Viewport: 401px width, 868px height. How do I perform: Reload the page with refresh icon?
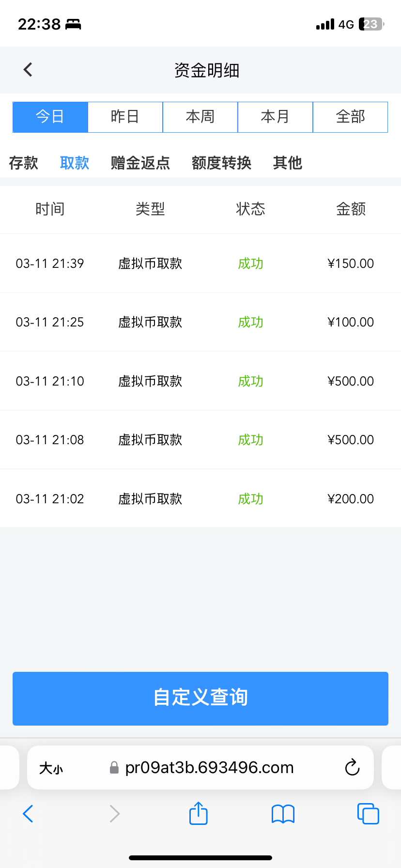[352, 767]
